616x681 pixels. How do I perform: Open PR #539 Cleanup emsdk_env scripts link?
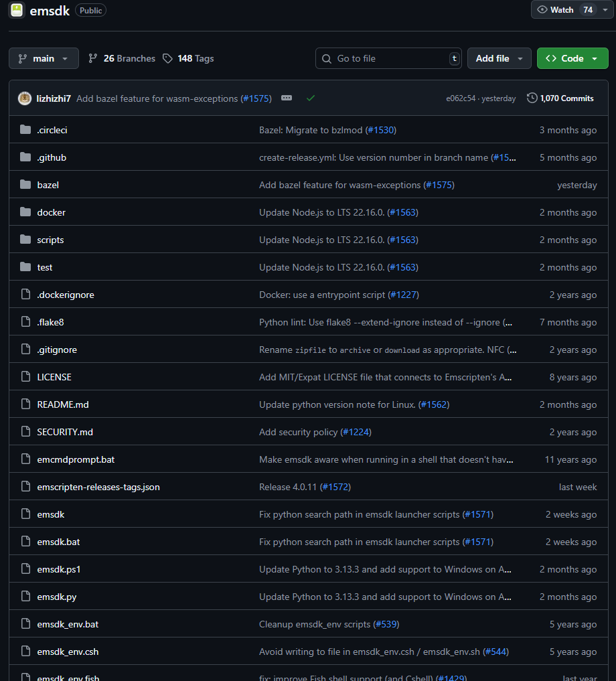(386, 624)
